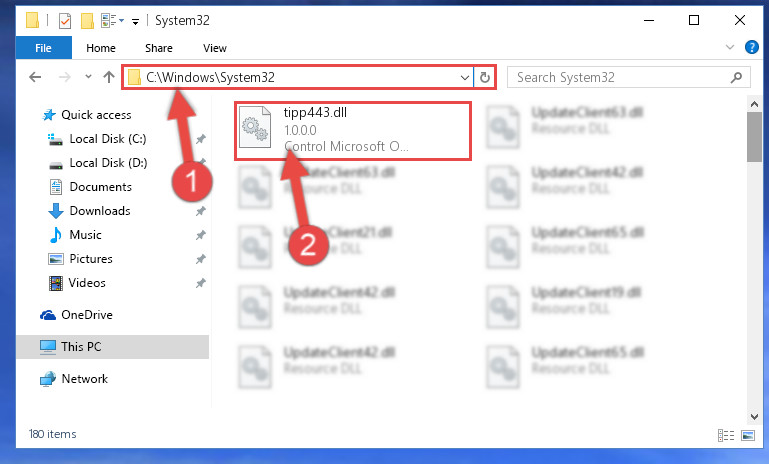769x464 pixels.
Task: Open Customize Quick Access Toolbar dropdown
Action: pos(135,22)
